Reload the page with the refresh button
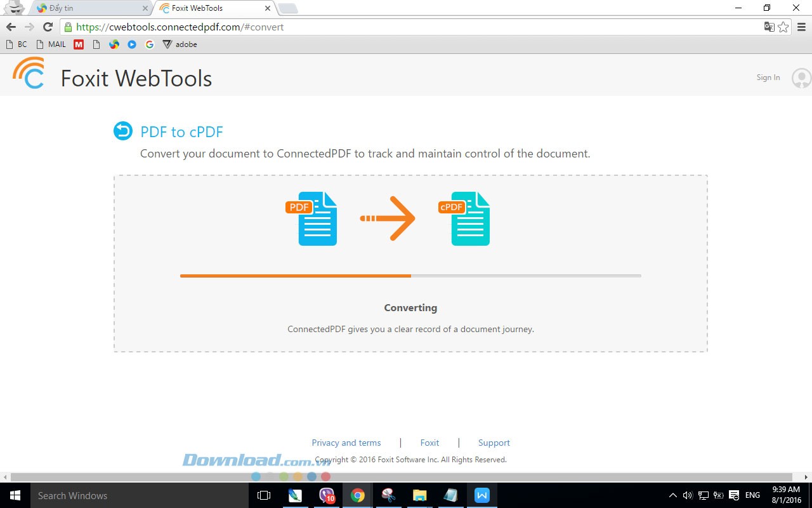The height and width of the screenshot is (508, 812). pos(48,27)
